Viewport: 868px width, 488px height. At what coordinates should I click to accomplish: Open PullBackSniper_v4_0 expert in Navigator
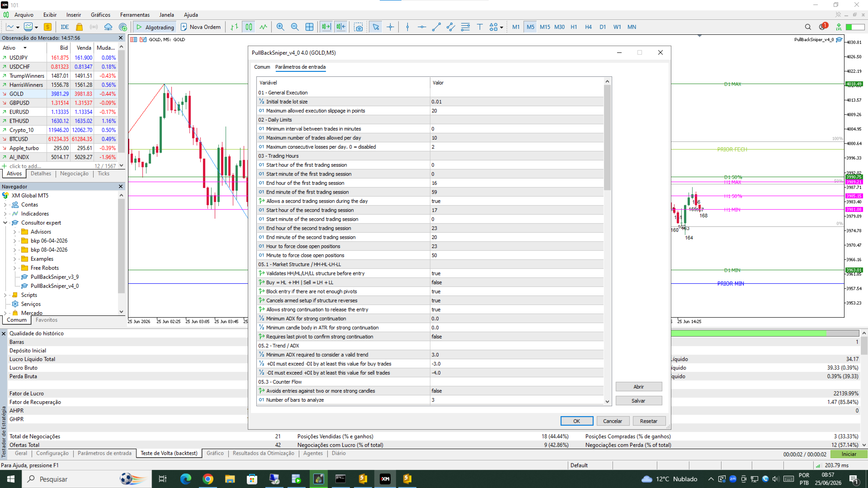point(54,286)
